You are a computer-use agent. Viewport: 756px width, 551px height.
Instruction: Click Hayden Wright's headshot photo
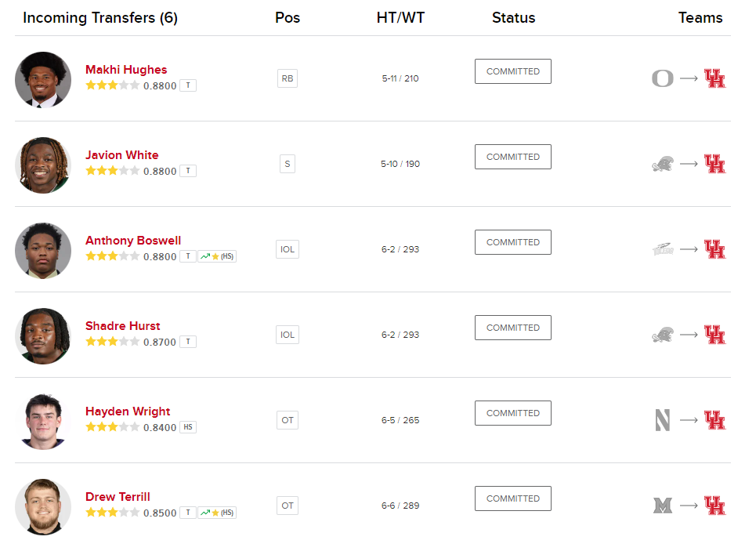[x=43, y=421]
